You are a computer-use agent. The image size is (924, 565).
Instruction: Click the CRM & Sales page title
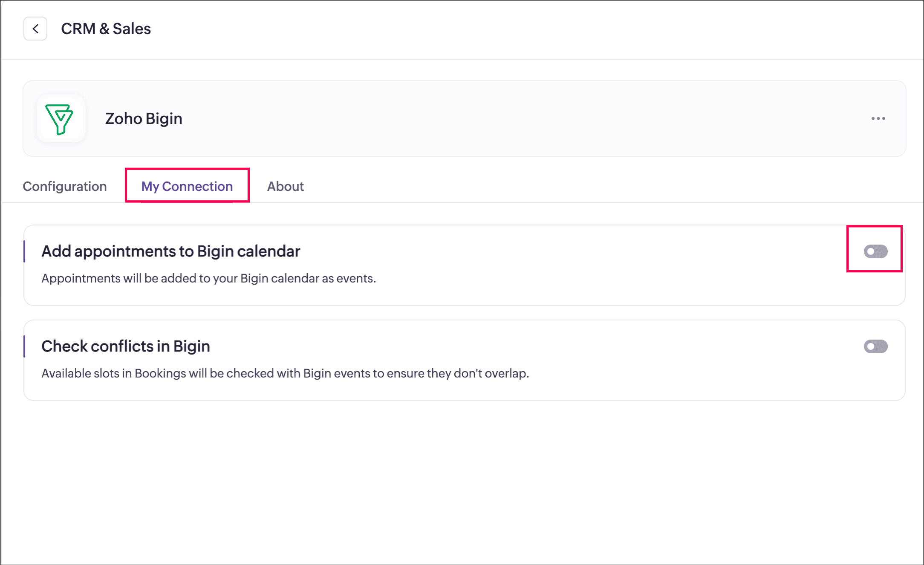pos(106,29)
